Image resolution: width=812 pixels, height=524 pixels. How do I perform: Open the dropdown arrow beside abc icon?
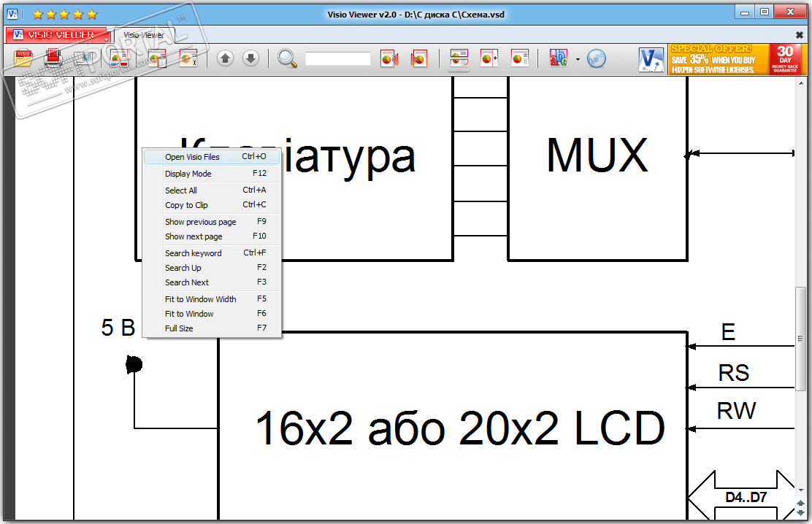tap(578, 59)
